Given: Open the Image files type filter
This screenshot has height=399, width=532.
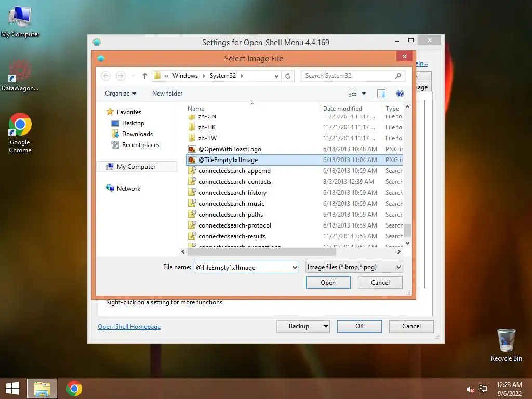Looking at the screenshot, I should coord(354,267).
